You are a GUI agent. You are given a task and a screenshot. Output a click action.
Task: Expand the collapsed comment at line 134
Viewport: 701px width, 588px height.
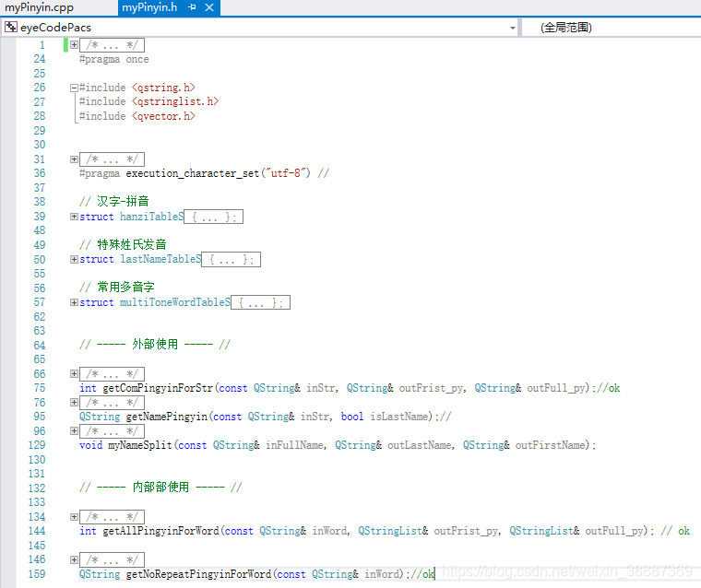[74, 517]
